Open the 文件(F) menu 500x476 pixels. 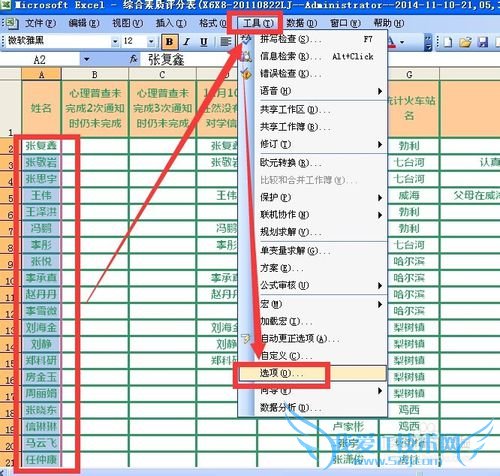(x=40, y=23)
